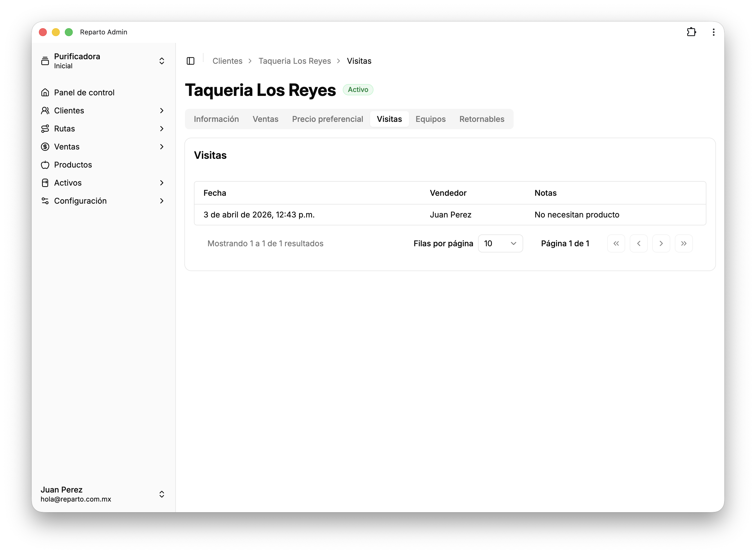The height and width of the screenshot is (554, 756).
Task: Go to last page of visits
Action: coord(684,243)
